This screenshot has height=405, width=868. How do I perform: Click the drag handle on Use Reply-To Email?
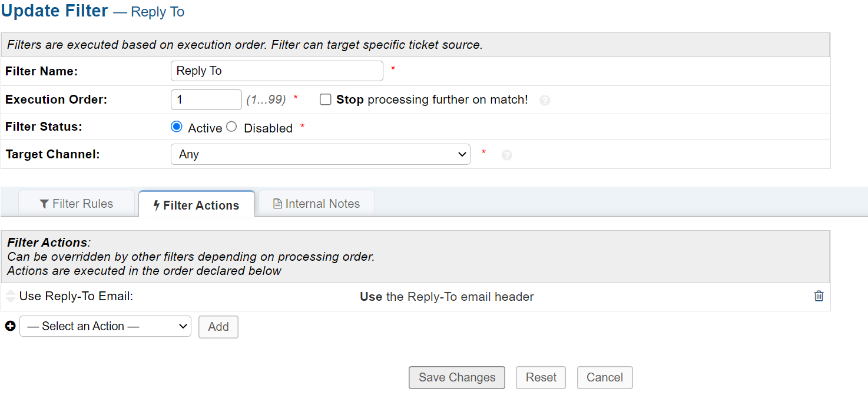click(11, 296)
